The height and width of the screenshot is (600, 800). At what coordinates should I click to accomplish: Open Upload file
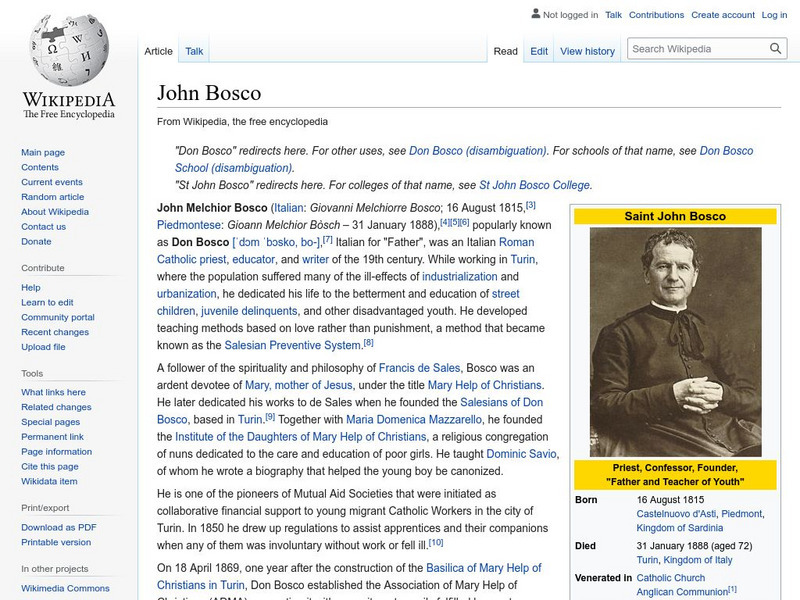43,346
